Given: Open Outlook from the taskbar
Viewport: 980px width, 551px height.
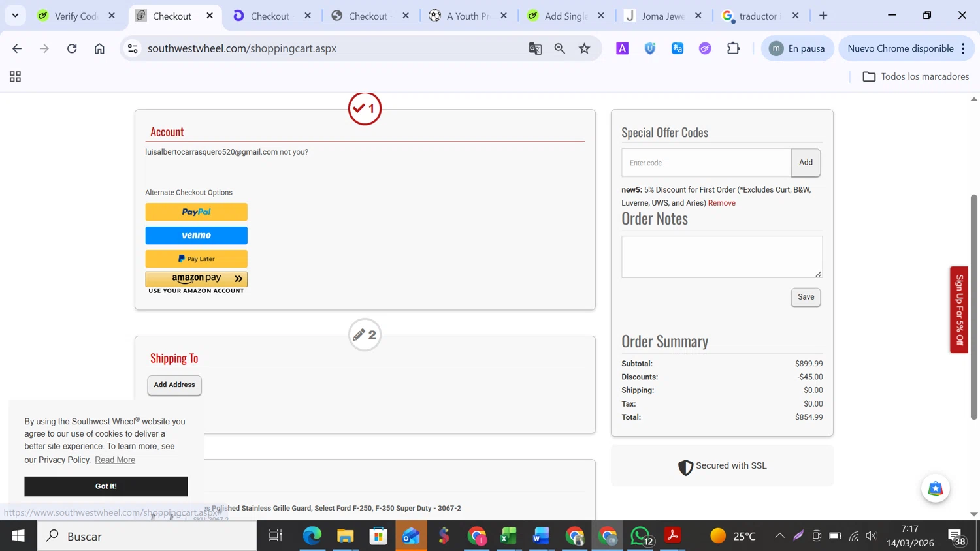Looking at the screenshot, I should click(x=411, y=536).
